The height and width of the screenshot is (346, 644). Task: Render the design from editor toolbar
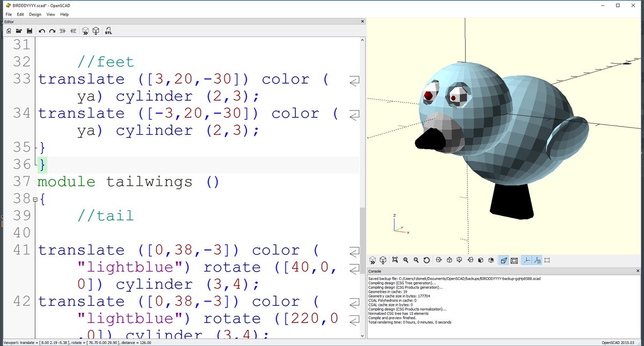tap(96, 31)
